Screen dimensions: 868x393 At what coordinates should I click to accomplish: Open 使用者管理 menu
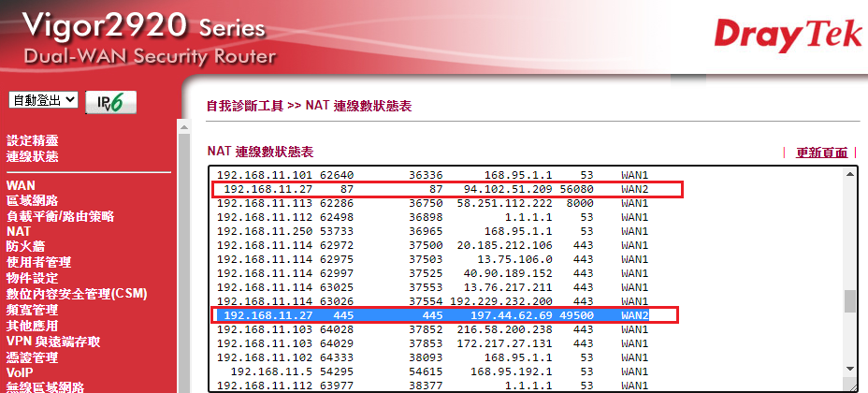point(38,262)
